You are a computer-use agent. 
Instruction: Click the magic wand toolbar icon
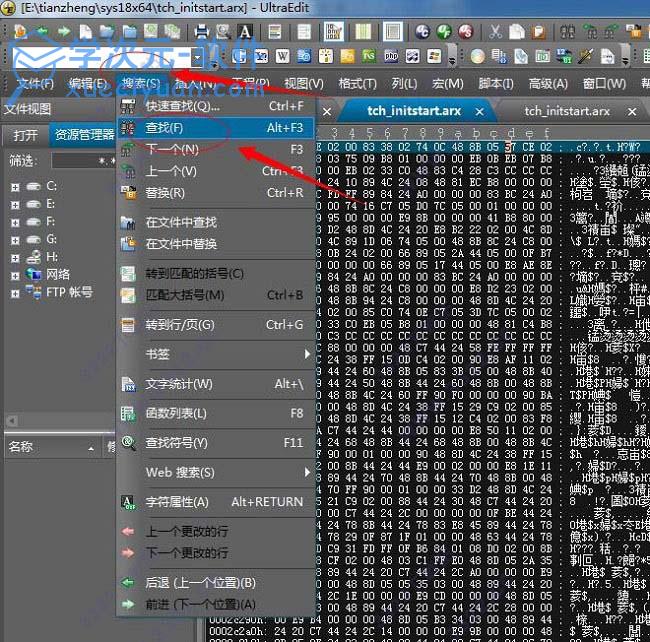pyautogui.click(x=585, y=56)
